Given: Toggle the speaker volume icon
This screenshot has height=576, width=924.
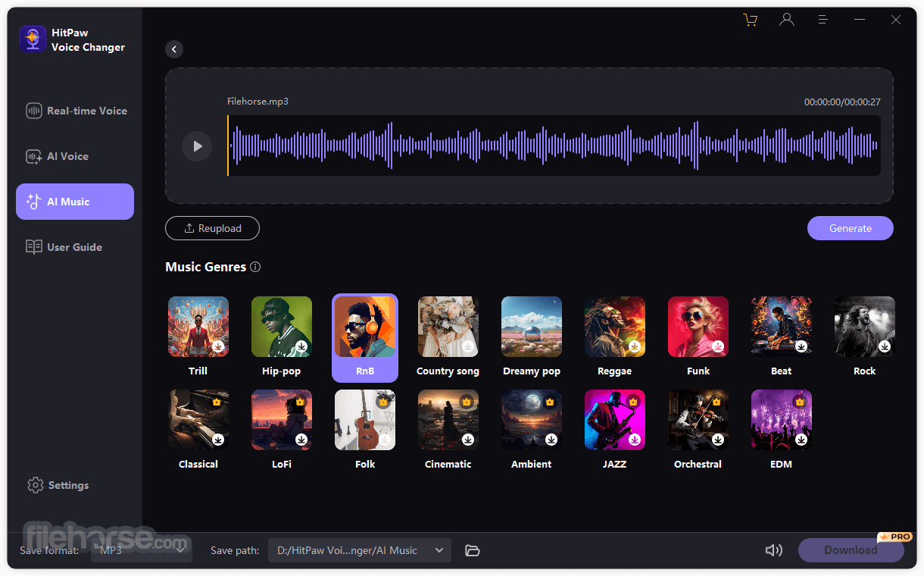Looking at the screenshot, I should coord(774,551).
